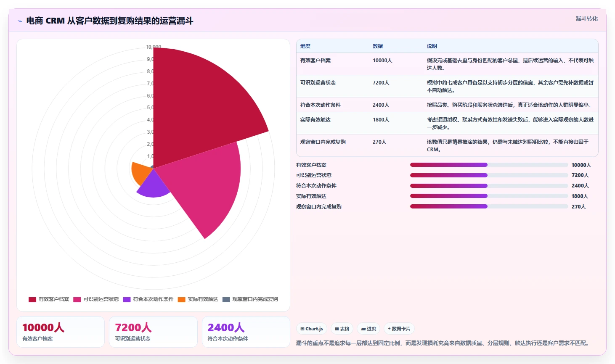The image size is (615, 364).
Task: Toggle 实际有效触达 legend item
Action: click(198, 299)
